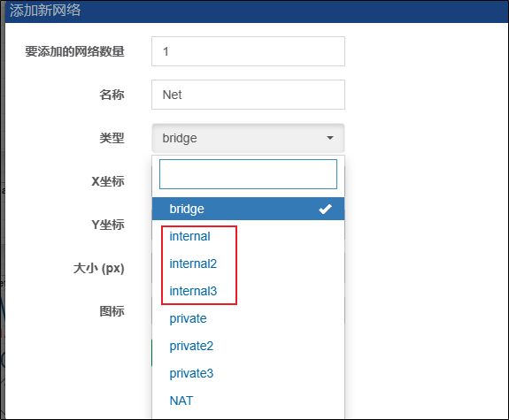Click the network name field containing Net

point(248,95)
